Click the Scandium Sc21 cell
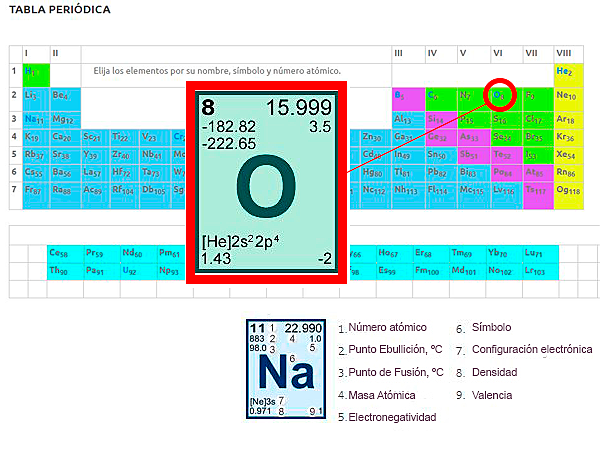600x450 pixels. click(96, 138)
